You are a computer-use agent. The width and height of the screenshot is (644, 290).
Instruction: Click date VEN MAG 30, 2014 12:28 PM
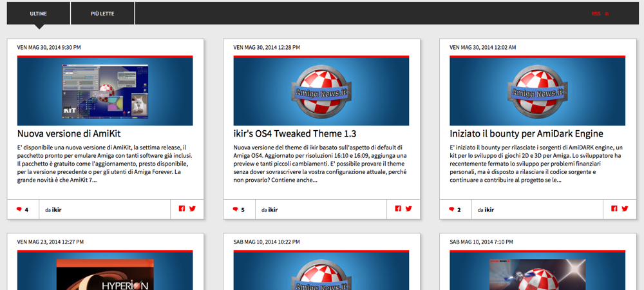tap(267, 48)
